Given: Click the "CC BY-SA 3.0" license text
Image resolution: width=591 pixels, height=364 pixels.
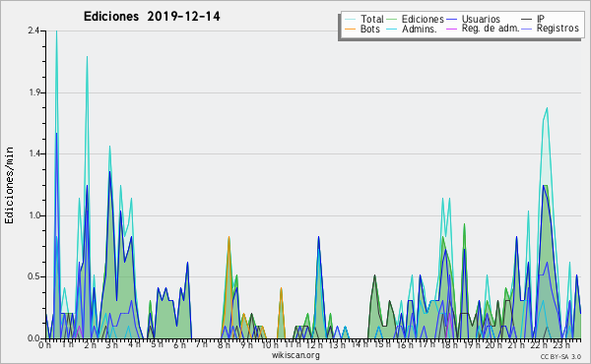Looking at the screenshot, I should (560, 356).
